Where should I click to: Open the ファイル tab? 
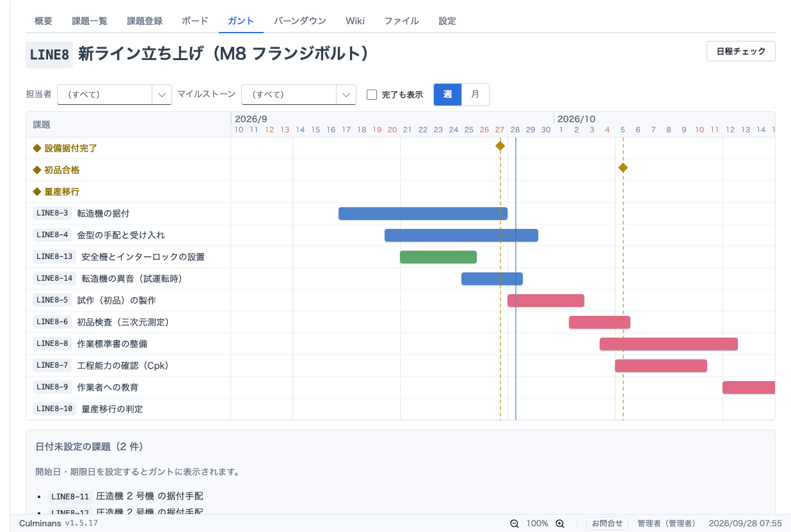[x=401, y=20]
